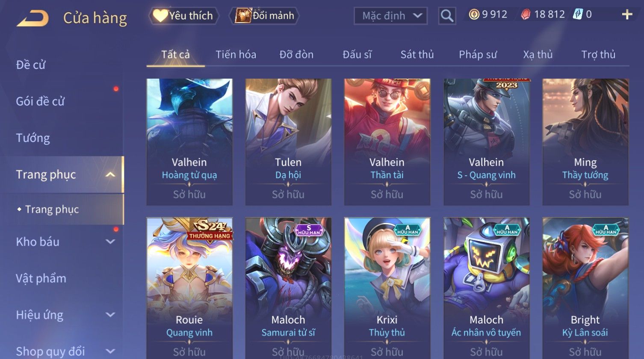Click the red ruby currency icon

coord(526,15)
